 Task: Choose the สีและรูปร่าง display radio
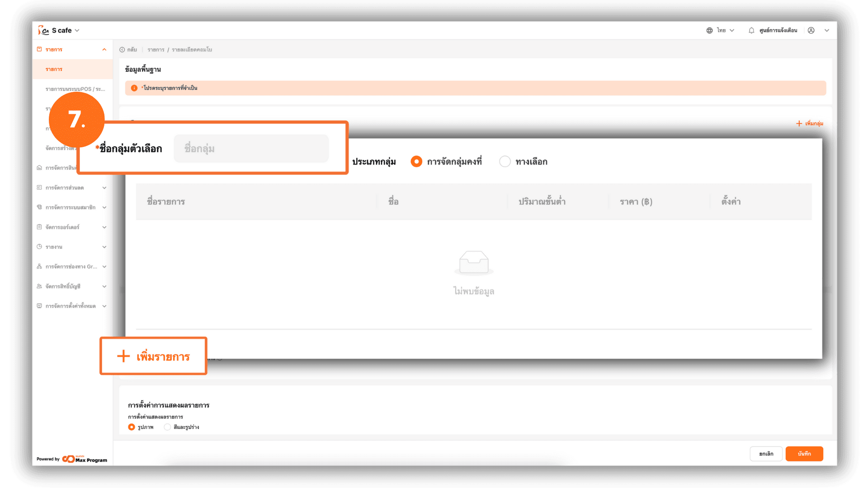pos(167,427)
